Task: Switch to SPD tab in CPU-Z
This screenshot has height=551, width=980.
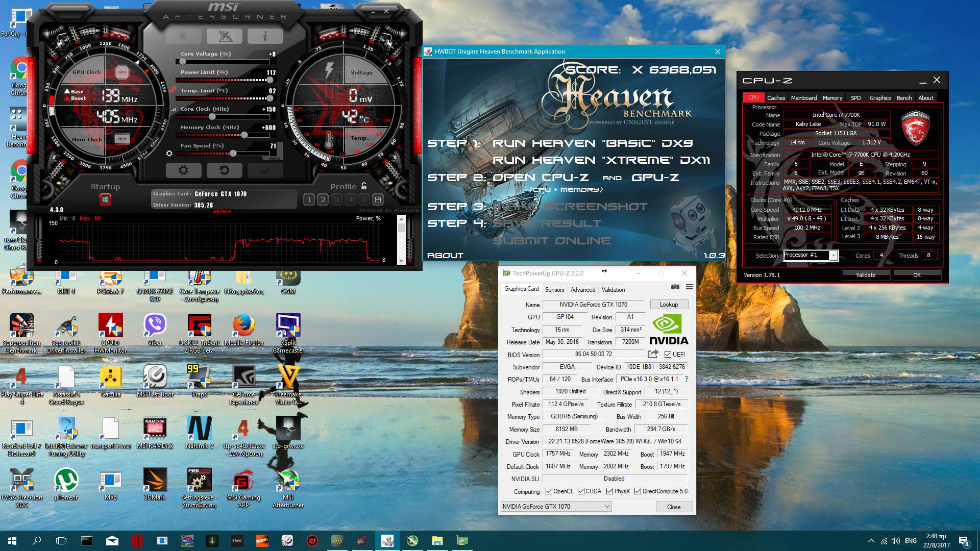Action: [856, 98]
